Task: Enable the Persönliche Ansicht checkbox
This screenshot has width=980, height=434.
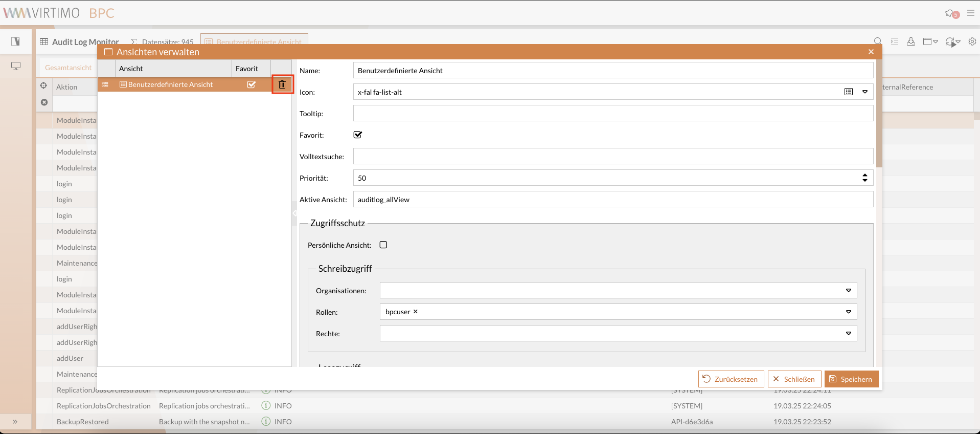Action: click(383, 245)
